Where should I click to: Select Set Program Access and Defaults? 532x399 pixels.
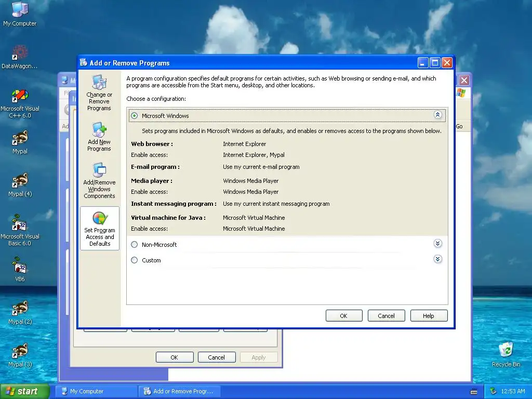[99, 229]
